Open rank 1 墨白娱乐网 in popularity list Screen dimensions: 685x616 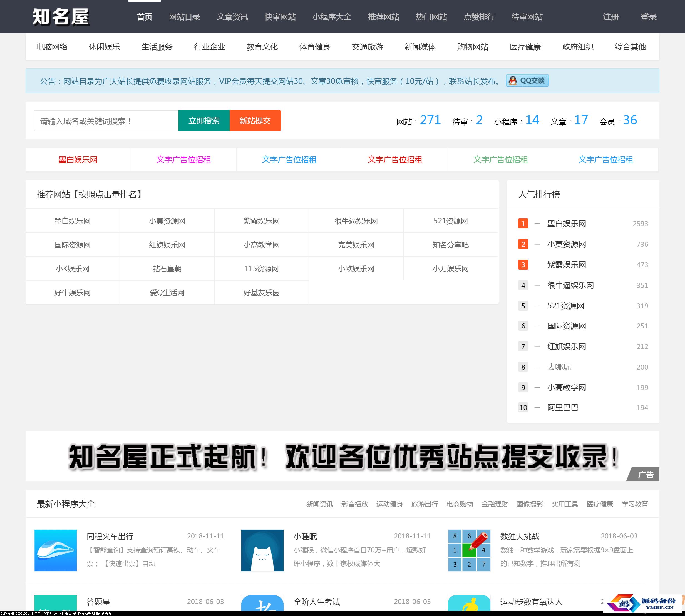pyautogui.click(x=567, y=224)
